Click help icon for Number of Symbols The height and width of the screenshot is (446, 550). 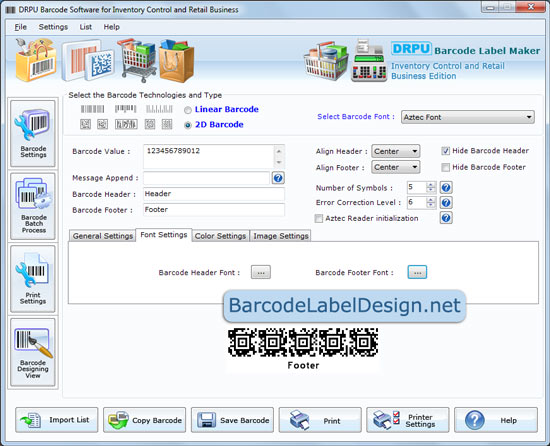coord(446,188)
